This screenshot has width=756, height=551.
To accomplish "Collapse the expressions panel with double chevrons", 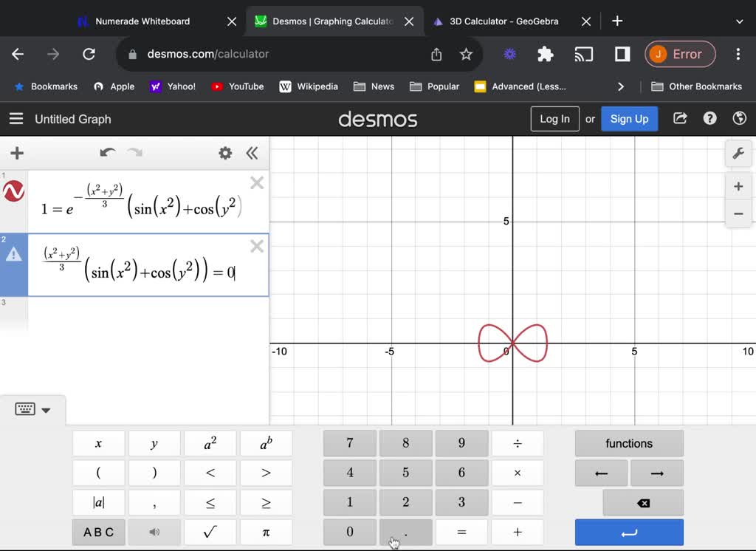I will [x=252, y=153].
